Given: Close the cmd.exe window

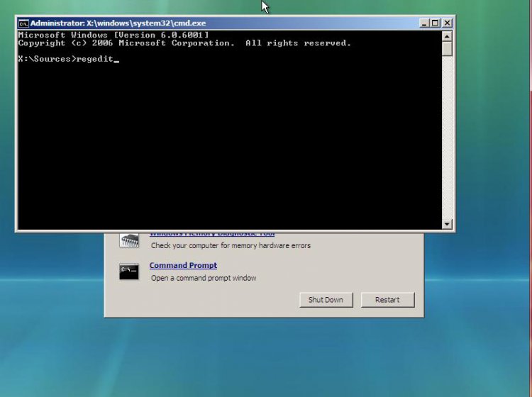Looking at the screenshot, I should [x=447, y=23].
